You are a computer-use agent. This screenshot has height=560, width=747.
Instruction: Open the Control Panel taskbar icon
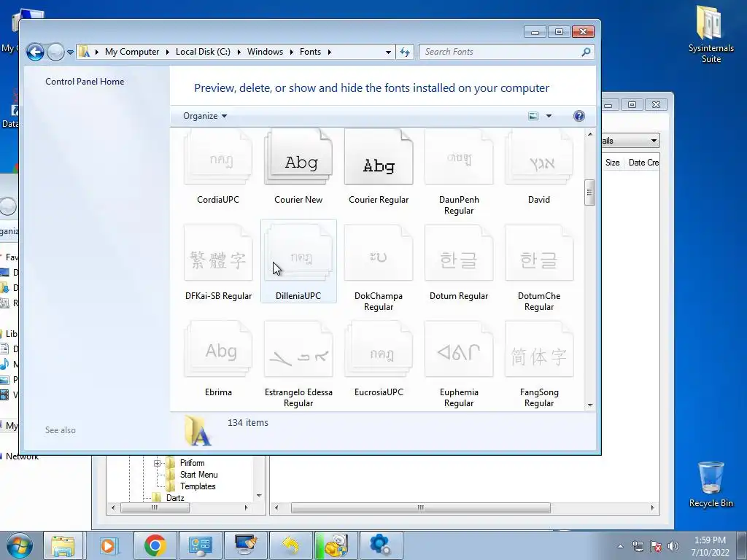pos(200,545)
